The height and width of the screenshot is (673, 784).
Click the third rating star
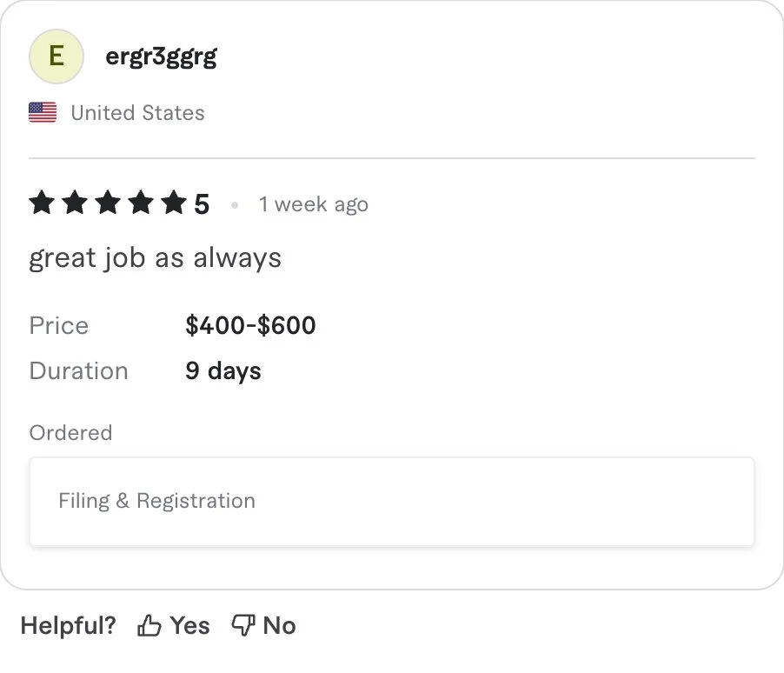point(108,204)
